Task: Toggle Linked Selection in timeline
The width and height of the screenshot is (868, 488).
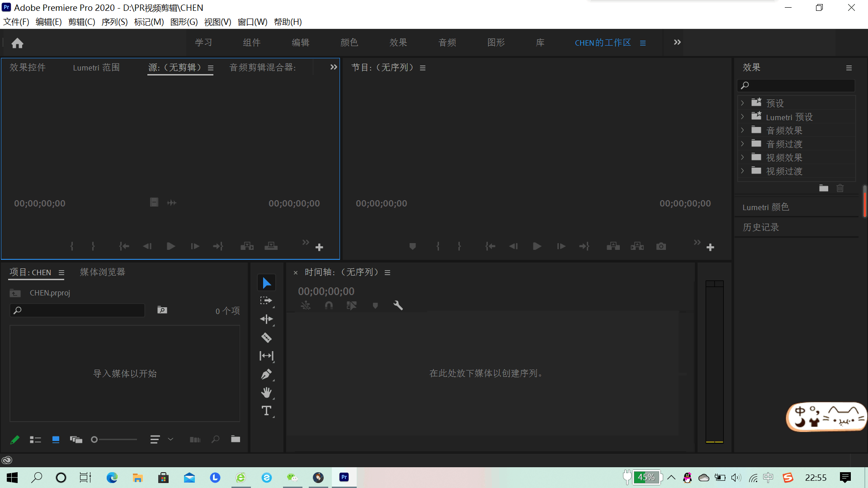Action: point(351,305)
